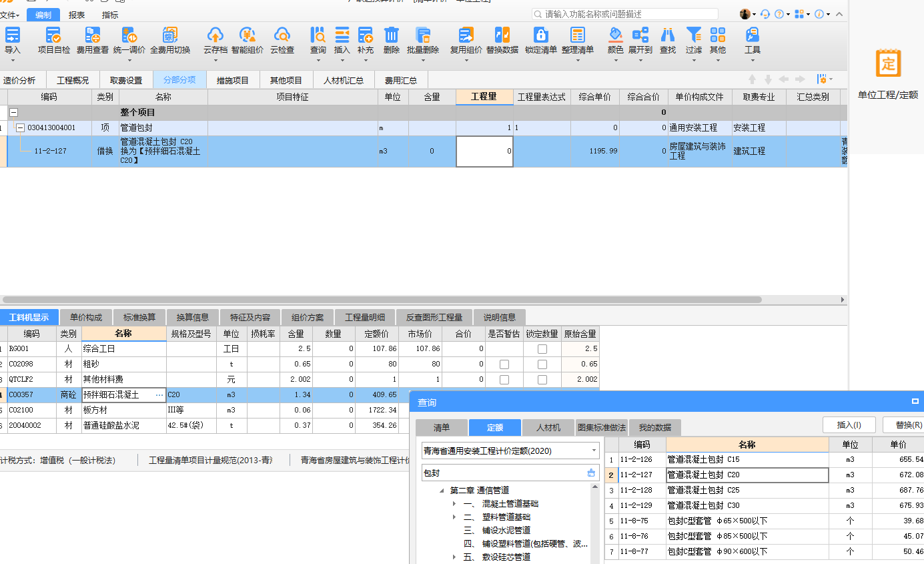The width and height of the screenshot is (924, 564).
Task: Open 整理清单 organize list tool
Action: point(577,35)
